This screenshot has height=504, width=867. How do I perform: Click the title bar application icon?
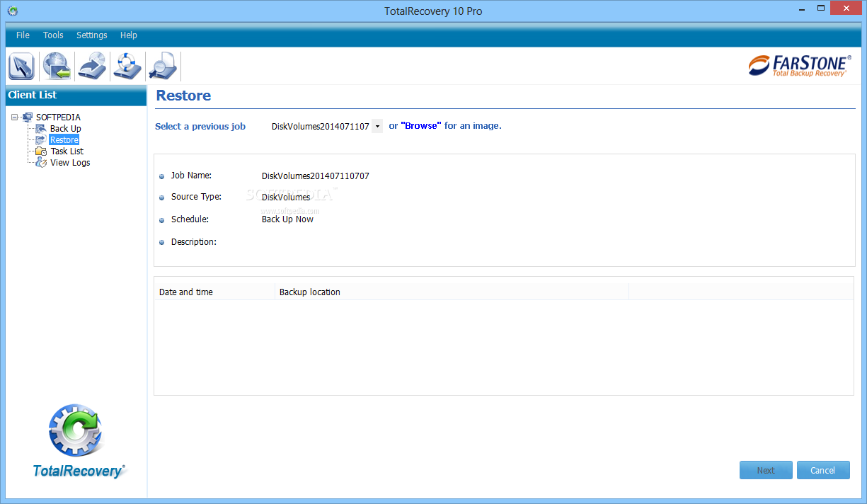coord(12,11)
